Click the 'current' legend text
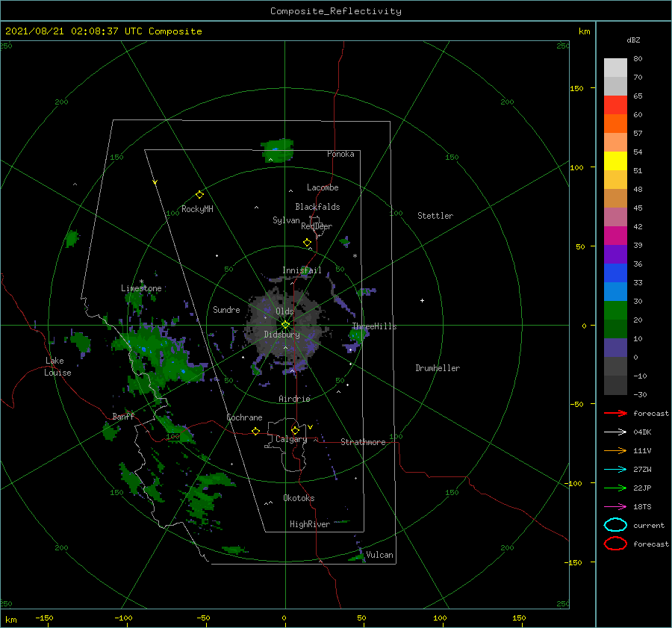672x628 pixels. click(x=649, y=525)
